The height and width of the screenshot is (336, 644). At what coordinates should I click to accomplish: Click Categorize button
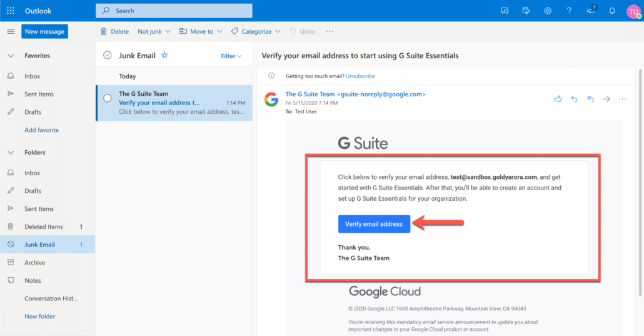(x=251, y=31)
